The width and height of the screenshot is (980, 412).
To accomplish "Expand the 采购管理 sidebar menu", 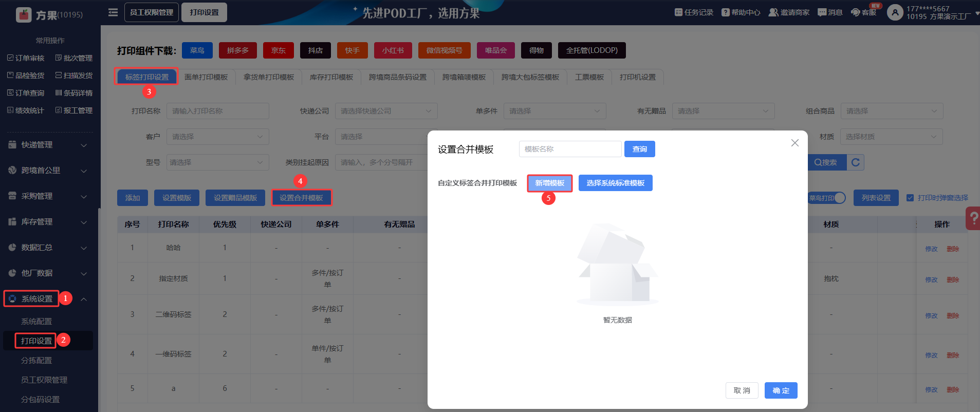I will 47,196.
